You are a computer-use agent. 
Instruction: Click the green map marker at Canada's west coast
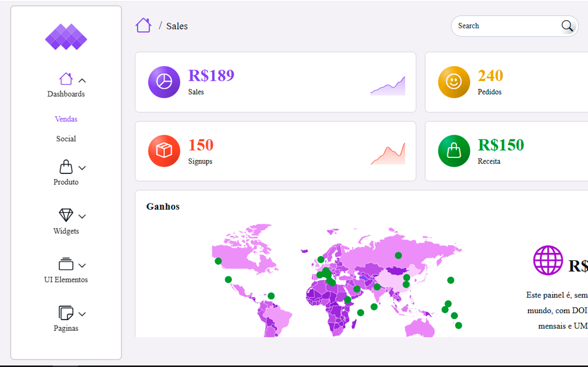point(218,261)
